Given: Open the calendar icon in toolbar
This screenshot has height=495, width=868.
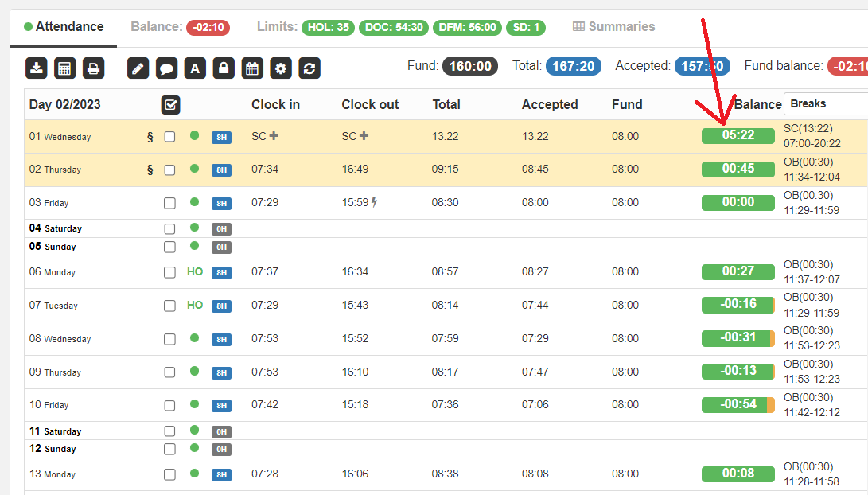Looking at the screenshot, I should tap(252, 68).
